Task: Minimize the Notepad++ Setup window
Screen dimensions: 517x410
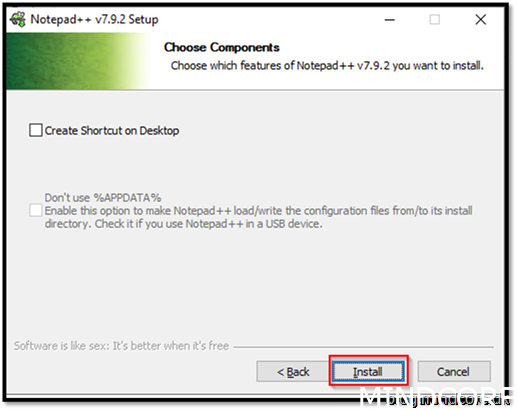Action: [389, 20]
